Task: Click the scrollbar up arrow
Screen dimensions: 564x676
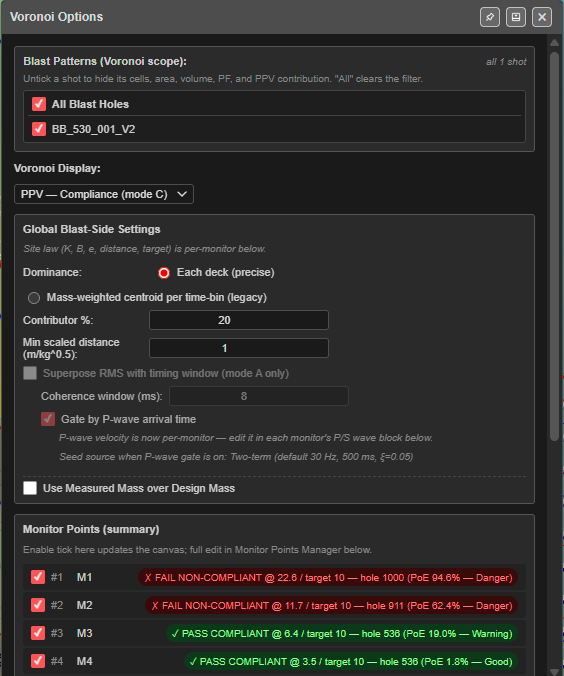Action: point(555,43)
